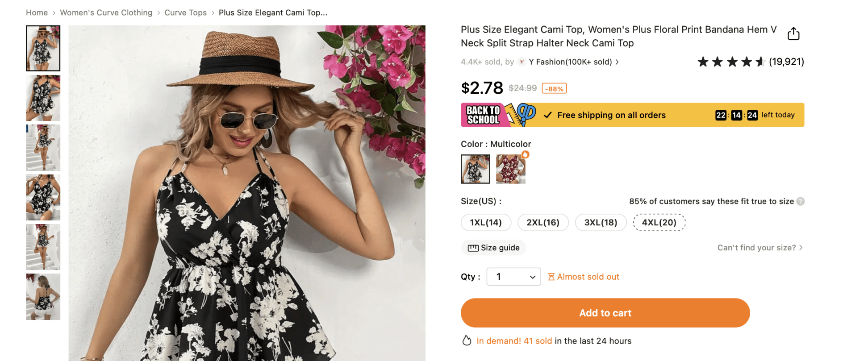Click the Size guide ruler icon

pos(473,248)
